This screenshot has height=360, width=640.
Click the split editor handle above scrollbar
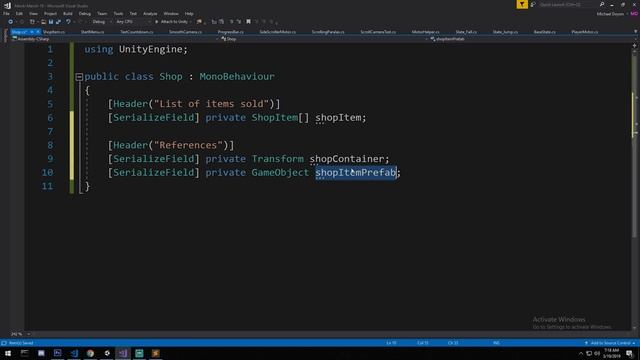(635, 45)
